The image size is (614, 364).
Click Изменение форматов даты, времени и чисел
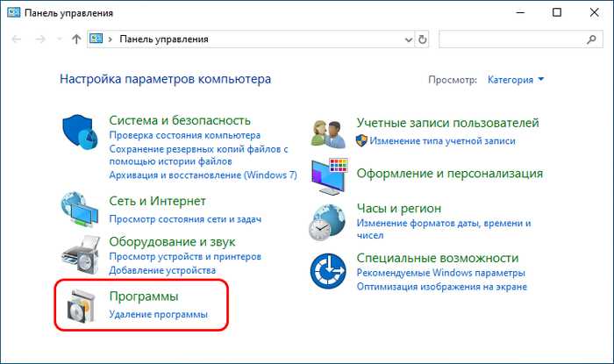[x=444, y=229]
